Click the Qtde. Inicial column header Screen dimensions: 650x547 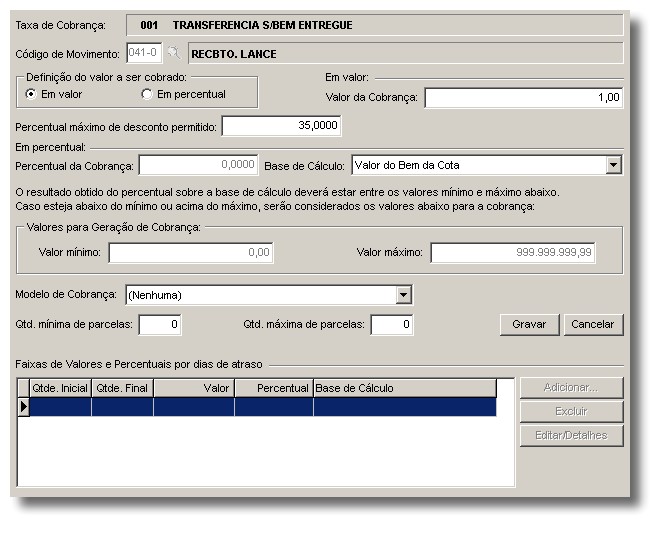coord(60,388)
